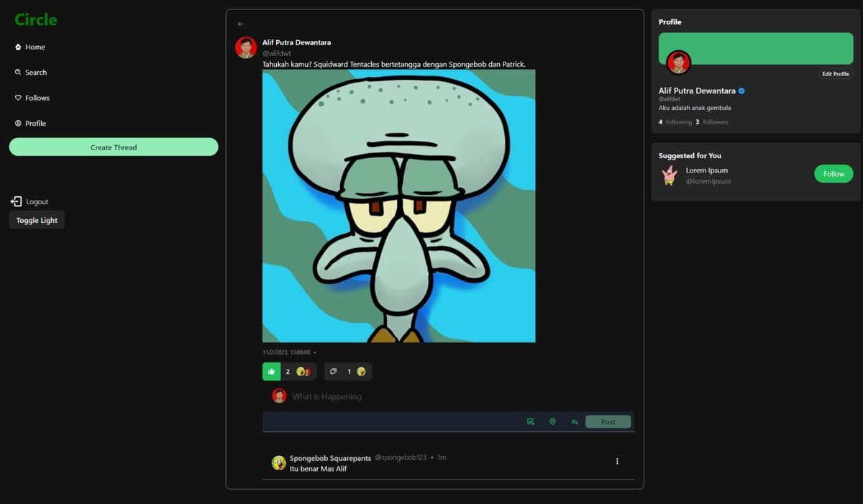Click the Edit Profile button

(x=836, y=73)
